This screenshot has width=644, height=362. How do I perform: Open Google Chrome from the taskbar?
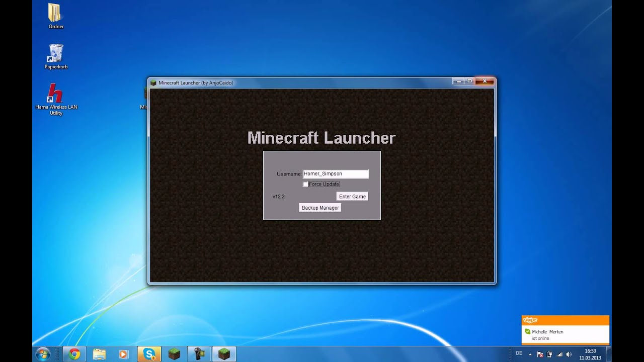point(74,354)
